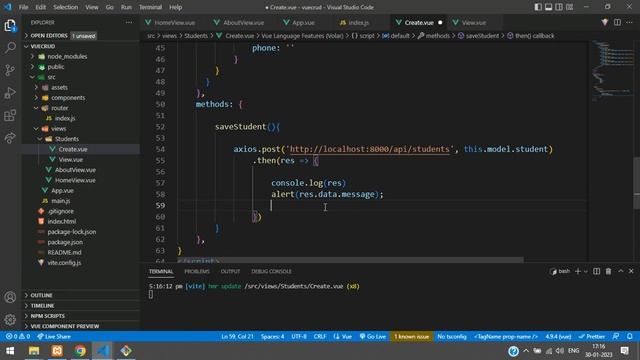This screenshot has width=640, height=360.
Task: Click the editor horizontal scrollbar
Action: click(x=351, y=260)
